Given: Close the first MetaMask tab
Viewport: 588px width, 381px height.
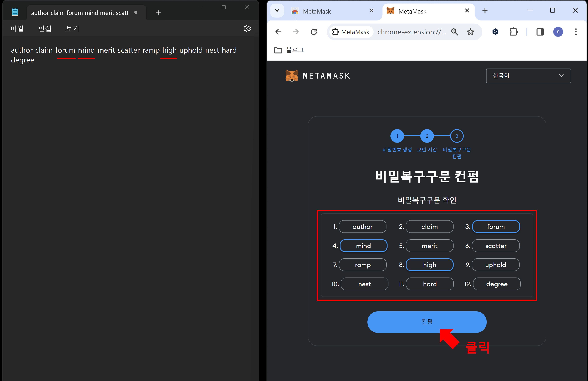Looking at the screenshot, I should [x=371, y=11].
